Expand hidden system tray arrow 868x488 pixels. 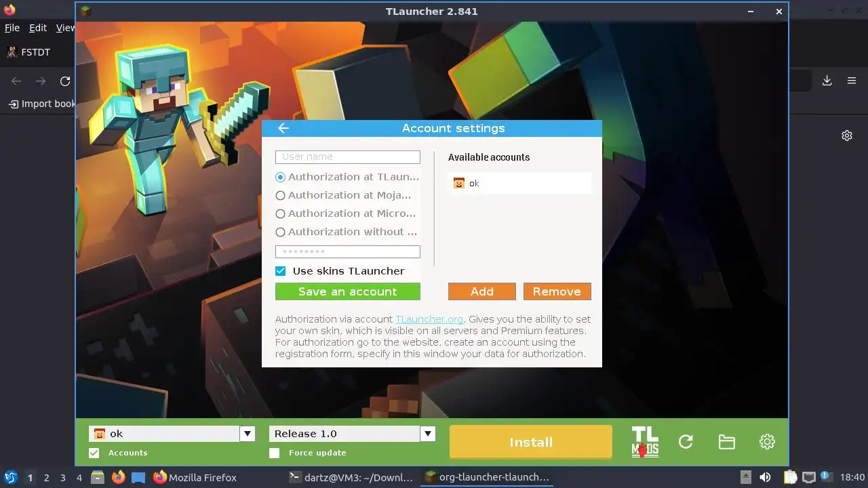click(x=746, y=477)
